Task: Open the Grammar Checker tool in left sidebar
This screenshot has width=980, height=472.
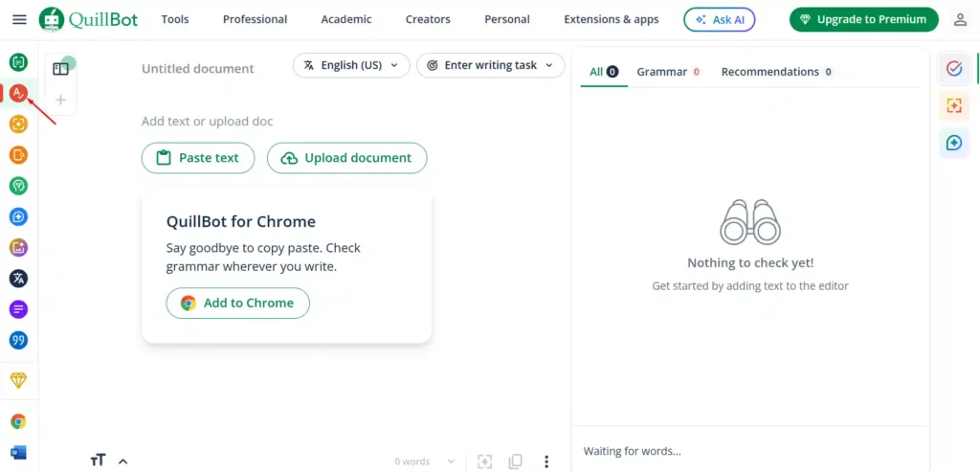Action: click(18, 93)
